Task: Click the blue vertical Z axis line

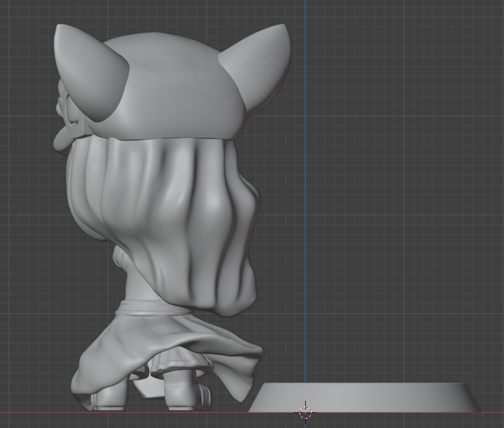Action: (305, 174)
